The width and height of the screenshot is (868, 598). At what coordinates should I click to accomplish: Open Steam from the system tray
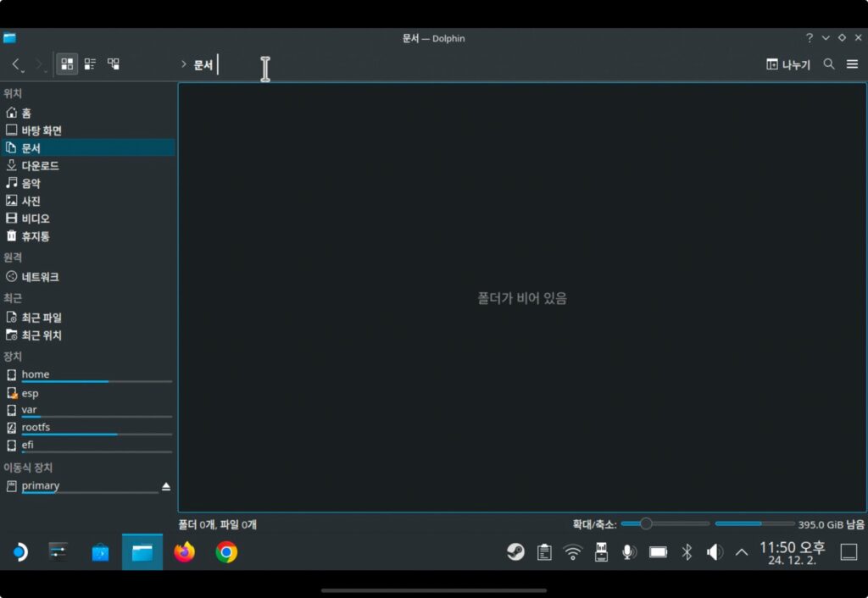coord(516,552)
